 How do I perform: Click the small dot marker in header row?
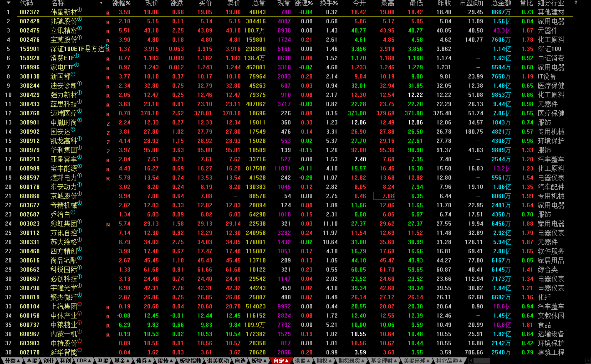pos(101,3)
